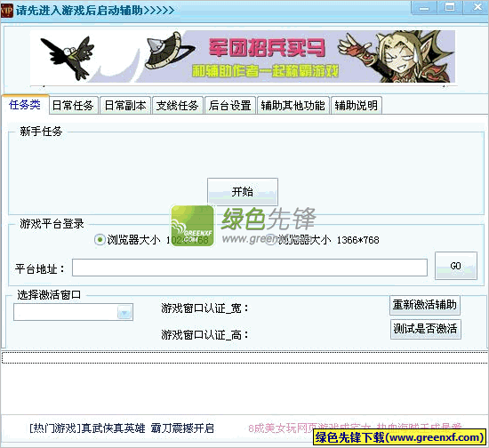The width and height of the screenshot is (489, 448).
Task: Click the 游戏窗口认证_宽 label
Action: (204, 308)
